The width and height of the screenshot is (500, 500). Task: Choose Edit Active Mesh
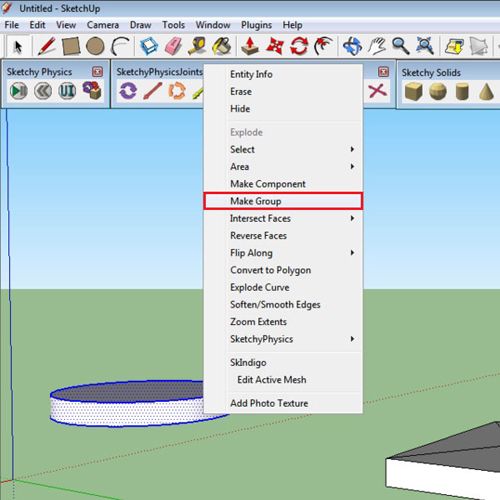[x=283, y=380]
